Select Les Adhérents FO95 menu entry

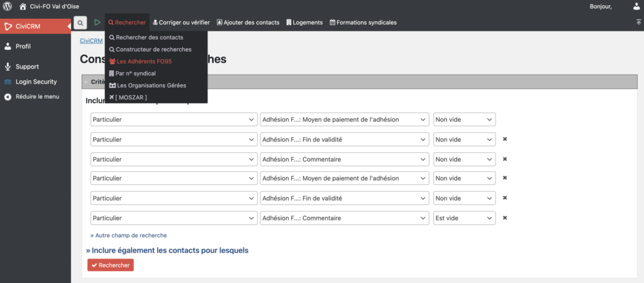point(144,62)
